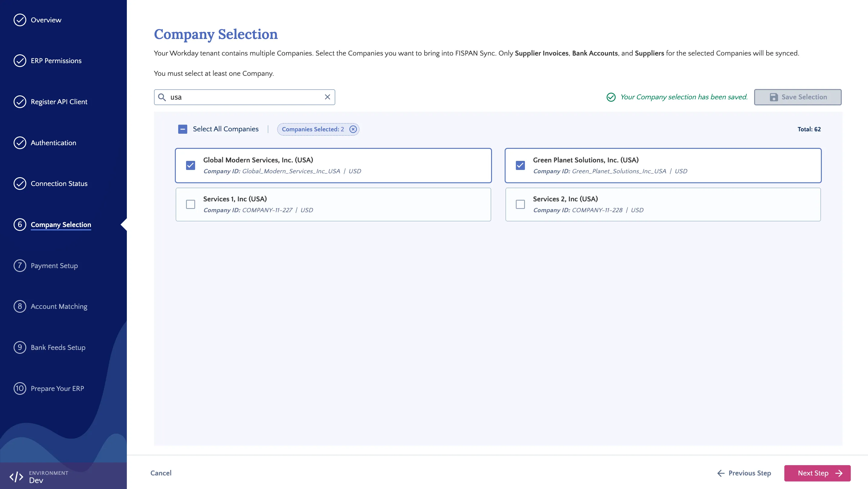Click the green saved confirmation check icon

[611, 97]
